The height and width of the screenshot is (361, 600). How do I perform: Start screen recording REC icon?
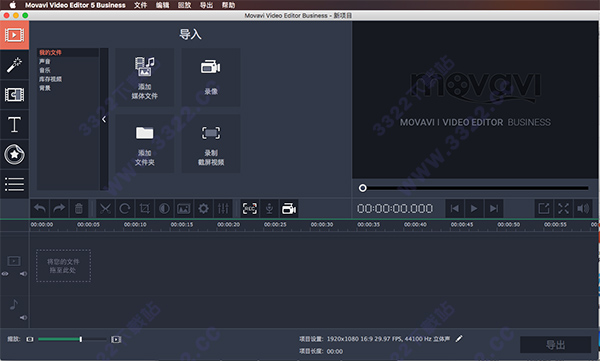(249, 209)
